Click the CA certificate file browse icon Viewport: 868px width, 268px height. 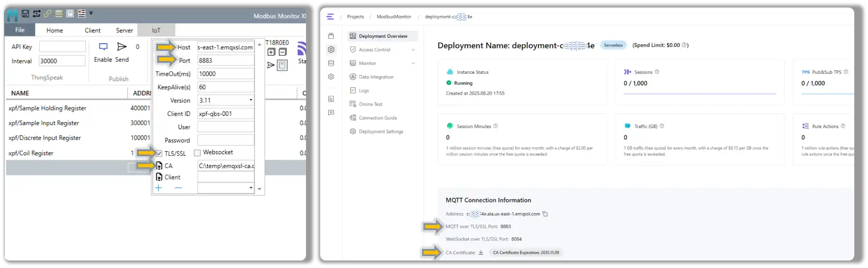(159, 166)
